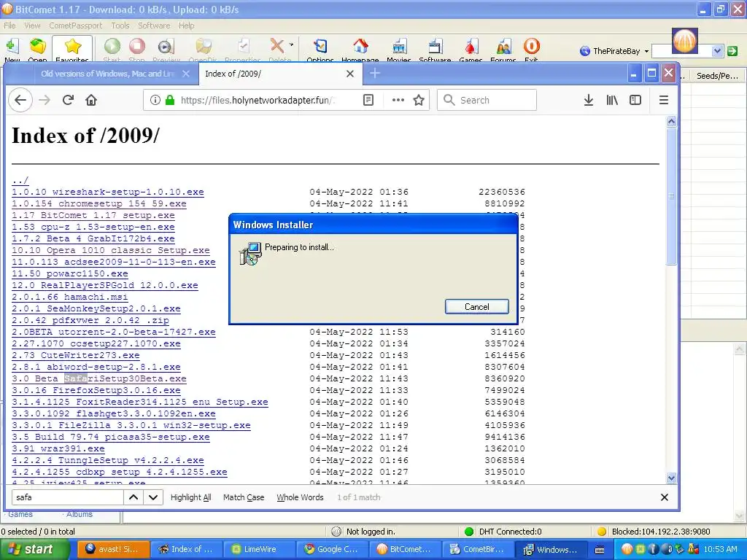747x560 pixels.
Task: Click the Firefox address bar URL
Action: click(258, 100)
